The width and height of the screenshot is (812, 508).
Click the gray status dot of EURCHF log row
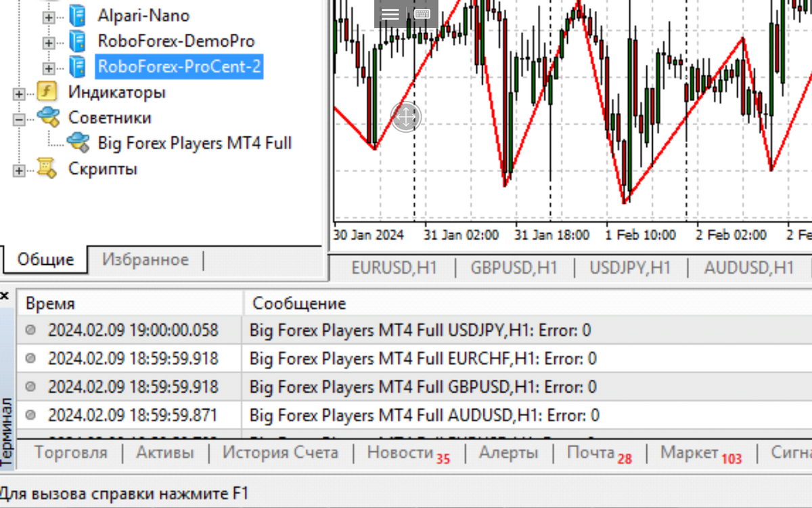coord(30,358)
